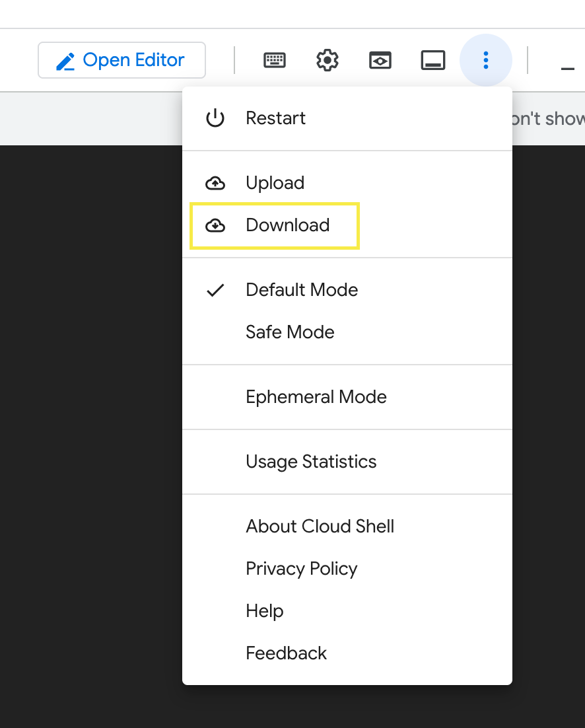Enable Ephemeral Mode
The width and height of the screenshot is (585, 728).
coord(316,397)
